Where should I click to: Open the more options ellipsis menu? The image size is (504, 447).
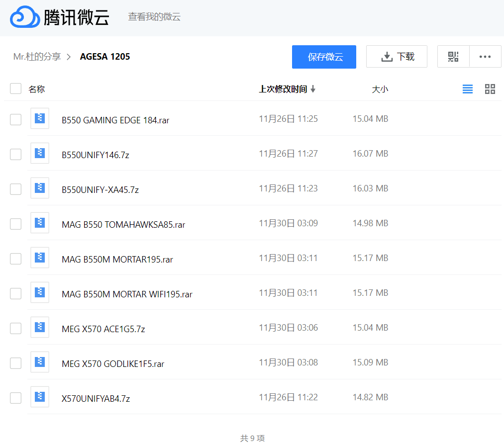point(485,57)
